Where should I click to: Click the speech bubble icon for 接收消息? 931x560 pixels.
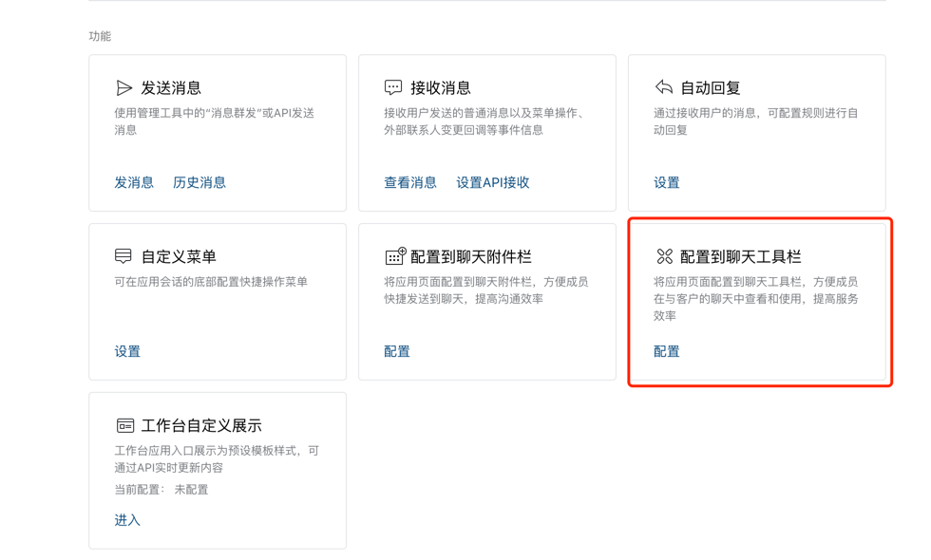393,87
